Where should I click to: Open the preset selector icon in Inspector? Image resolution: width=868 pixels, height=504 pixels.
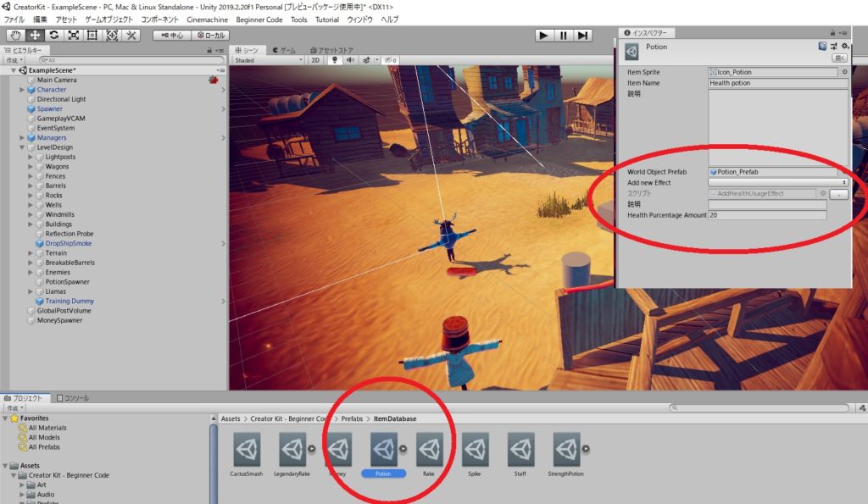(834, 47)
